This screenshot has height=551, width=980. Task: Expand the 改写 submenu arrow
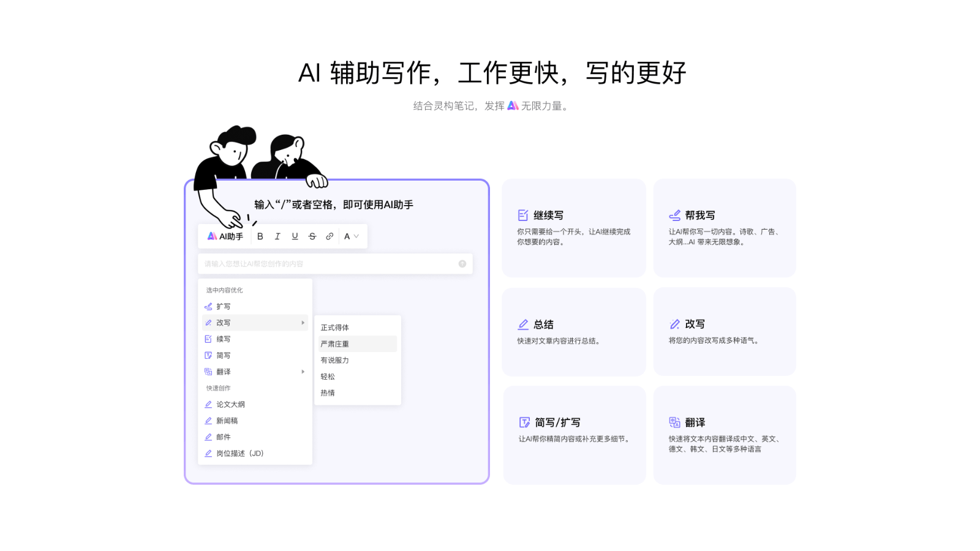tap(303, 323)
